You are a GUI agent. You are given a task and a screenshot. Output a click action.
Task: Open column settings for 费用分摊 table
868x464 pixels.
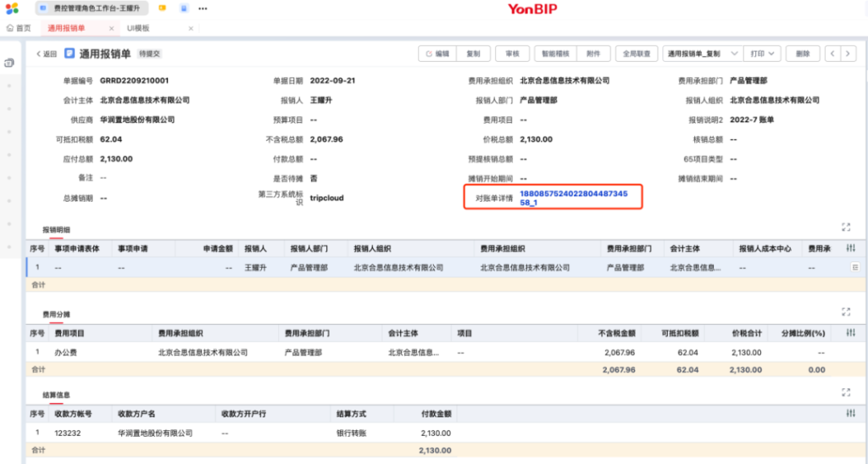pyautogui.click(x=851, y=333)
